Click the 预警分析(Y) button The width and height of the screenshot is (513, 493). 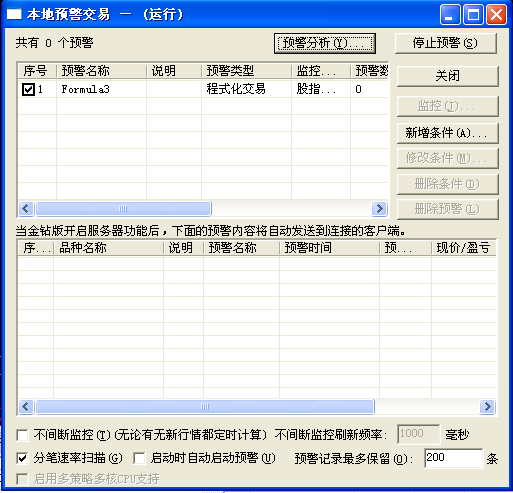[x=325, y=43]
